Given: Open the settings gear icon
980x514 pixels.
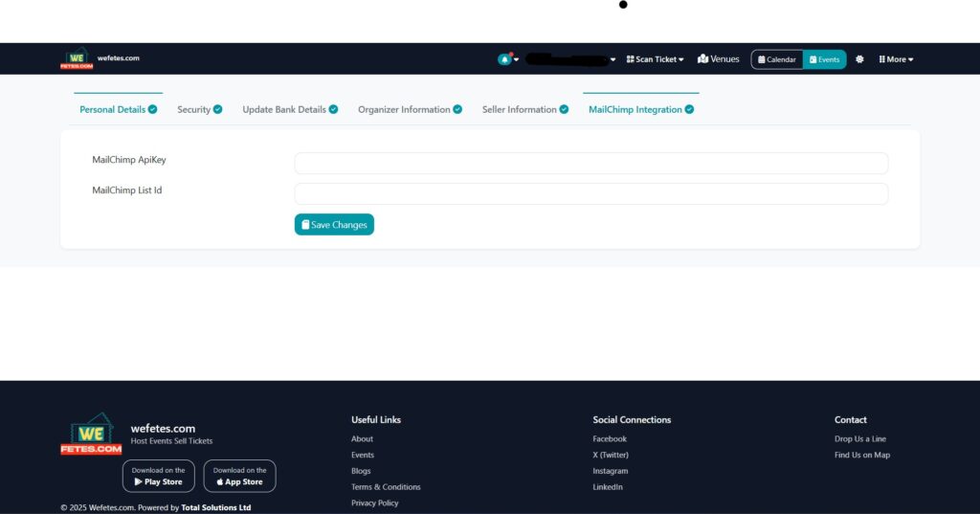Looking at the screenshot, I should (x=859, y=59).
